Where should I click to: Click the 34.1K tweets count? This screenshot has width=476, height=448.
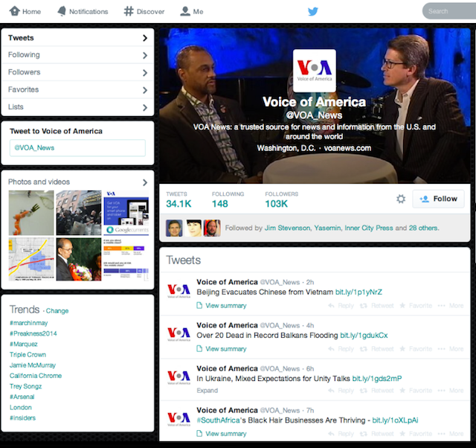click(178, 204)
